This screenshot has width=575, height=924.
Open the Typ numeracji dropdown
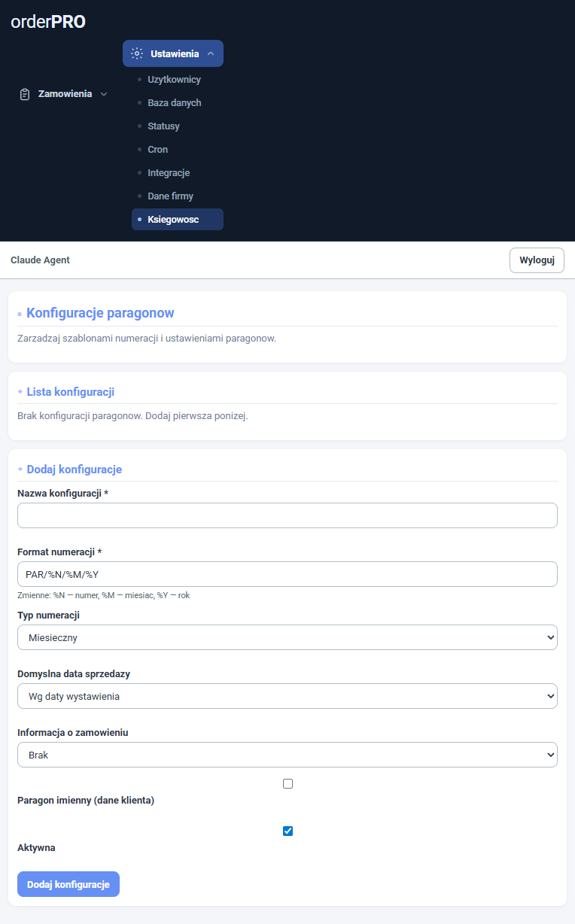pyautogui.click(x=287, y=637)
